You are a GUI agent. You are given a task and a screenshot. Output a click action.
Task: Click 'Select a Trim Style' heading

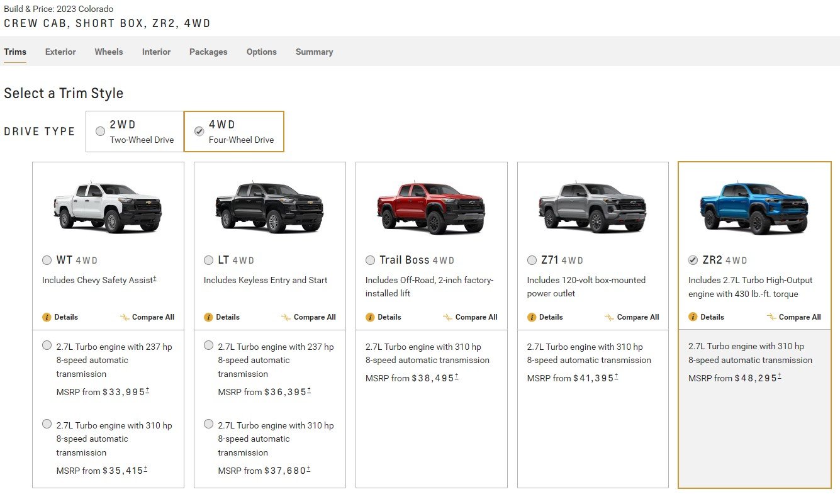pos(64,93)
